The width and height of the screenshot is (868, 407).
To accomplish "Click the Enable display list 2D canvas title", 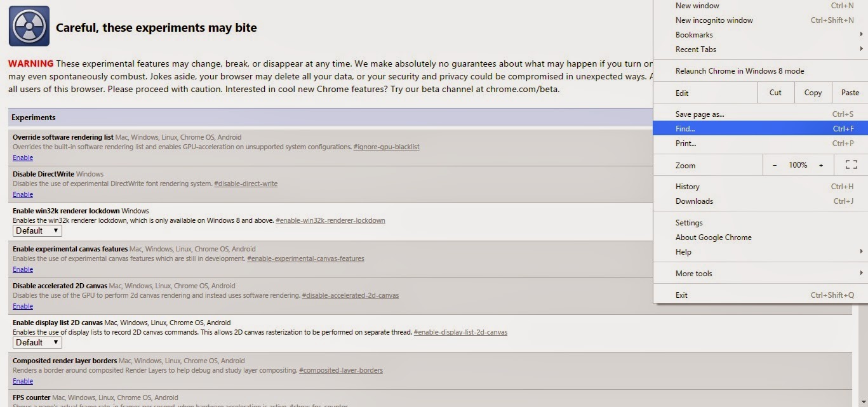I will 58,323.
